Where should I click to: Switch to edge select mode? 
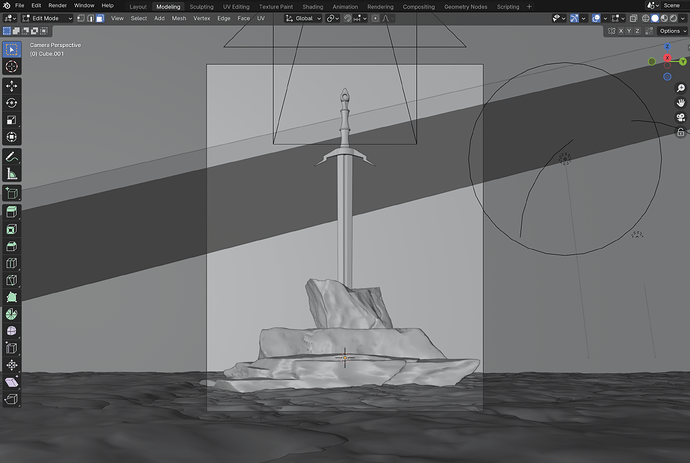click(90, 18)
